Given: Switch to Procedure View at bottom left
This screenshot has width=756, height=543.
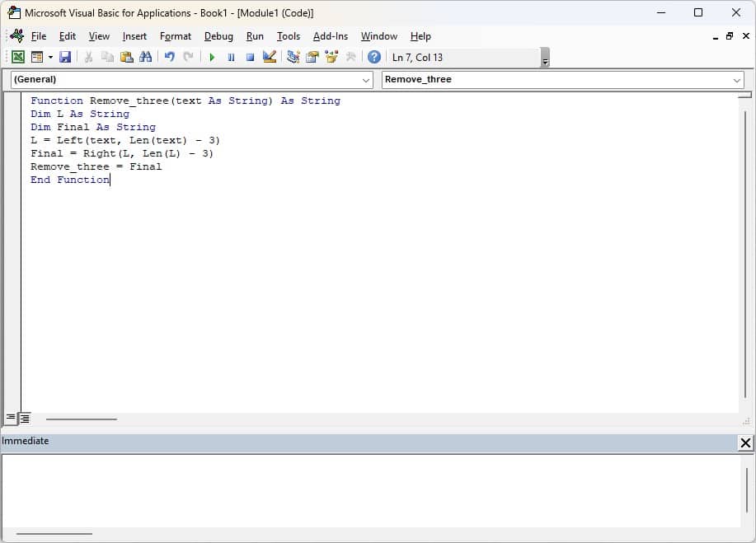Looking at the screenshot, I should (x=10, y=418).
